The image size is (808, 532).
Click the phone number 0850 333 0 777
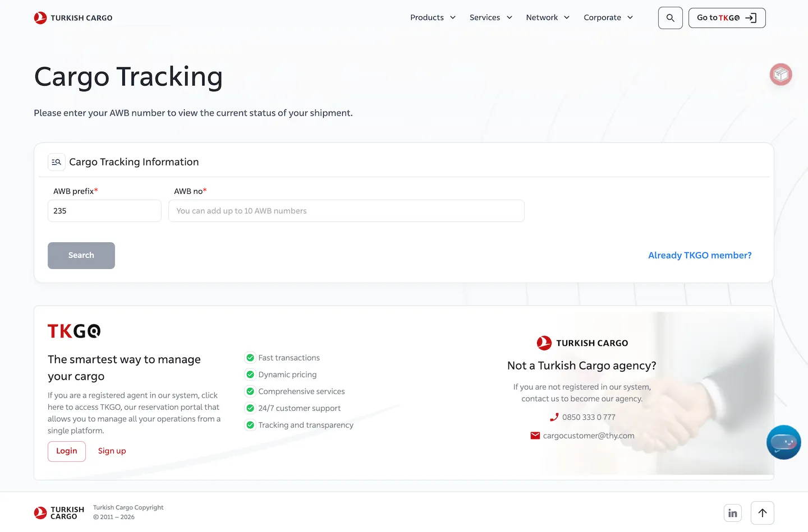coord(589,417)
